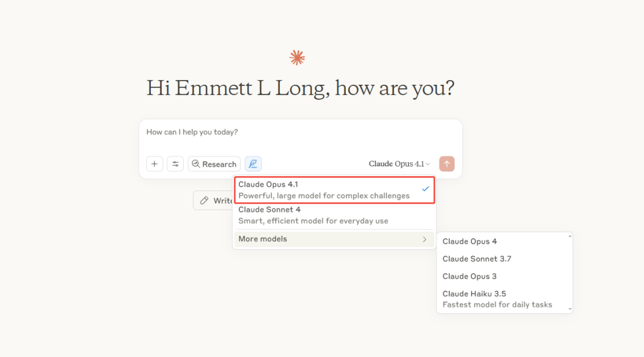
Task: Click the Research button
Action: pyautogui.click(x=214, y=164)
